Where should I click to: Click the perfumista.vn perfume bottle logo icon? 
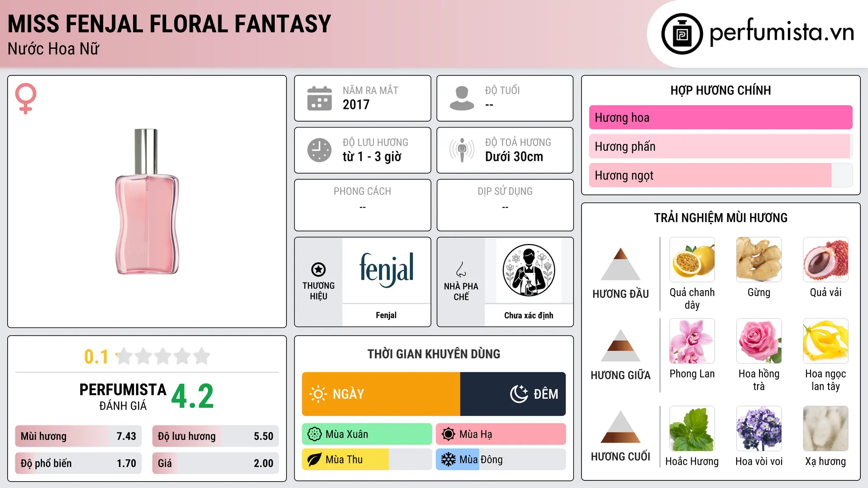pos(682,34)
